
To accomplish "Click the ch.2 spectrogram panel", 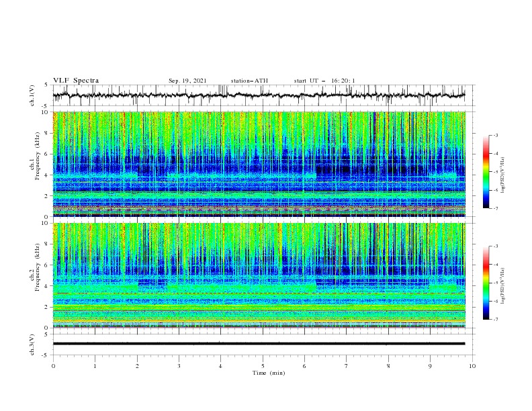I will (x=259, y=275).
